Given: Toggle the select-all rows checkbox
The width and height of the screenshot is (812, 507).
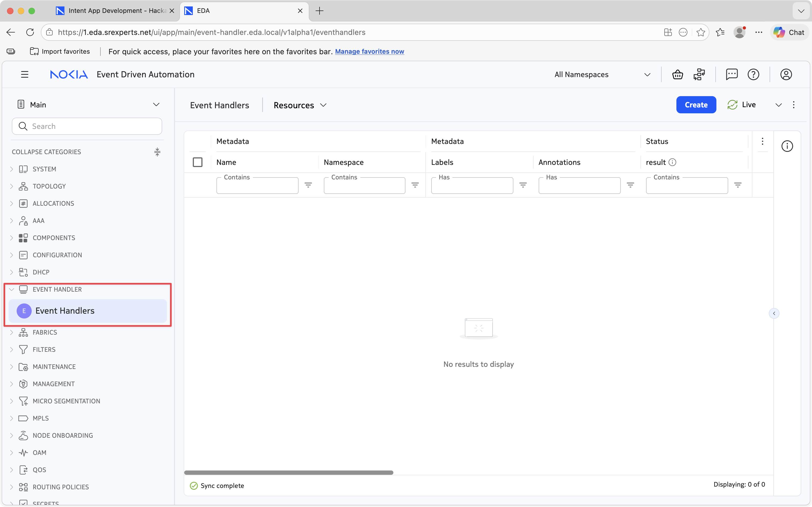Looking at the screenshot, I should (x=197, y=162).
